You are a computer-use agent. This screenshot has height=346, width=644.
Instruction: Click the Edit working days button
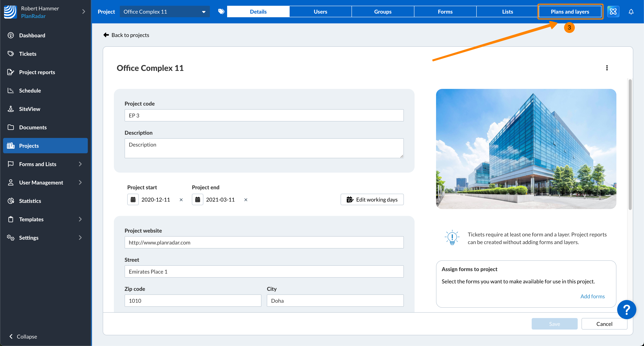372,200
